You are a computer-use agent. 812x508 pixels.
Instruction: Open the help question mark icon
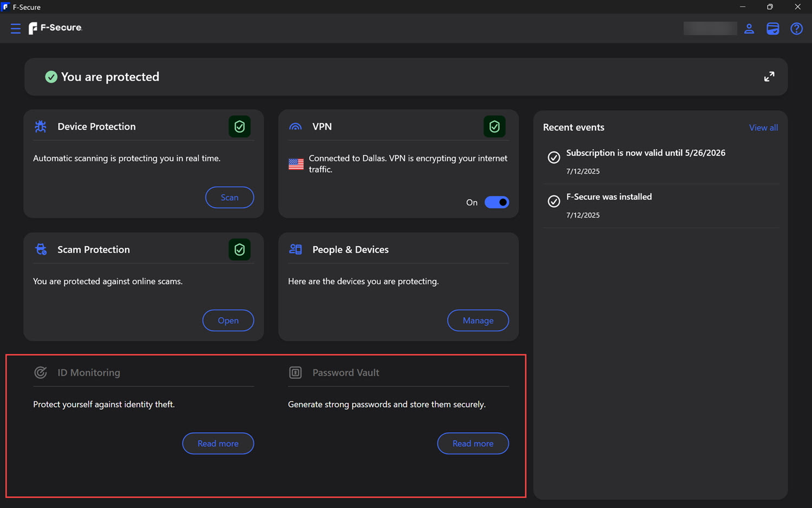[x=796, y=29]
